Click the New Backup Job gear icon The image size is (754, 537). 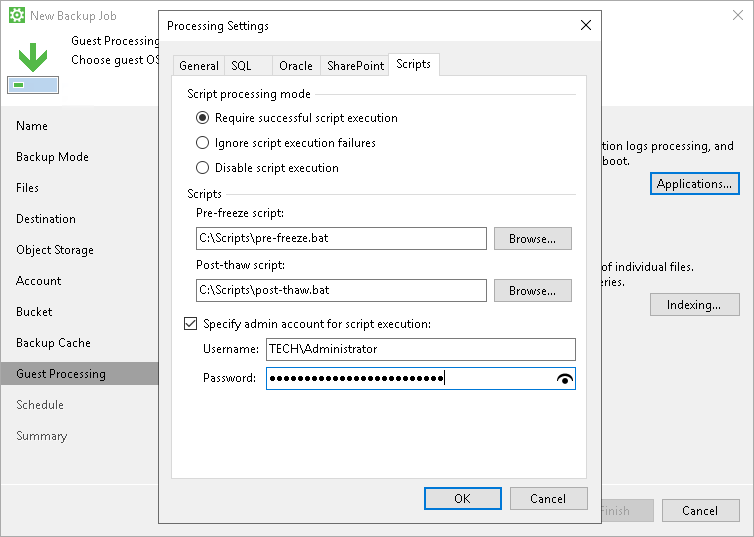pyautogui.click(x=16, y=16)
